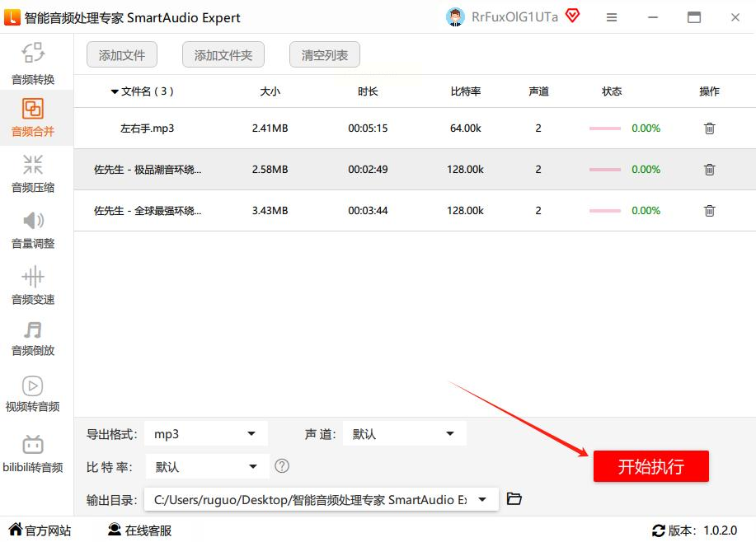Open the 音频变速 speed change tool
The width and height of the screenshot is (756, 542).
point(33,286)
